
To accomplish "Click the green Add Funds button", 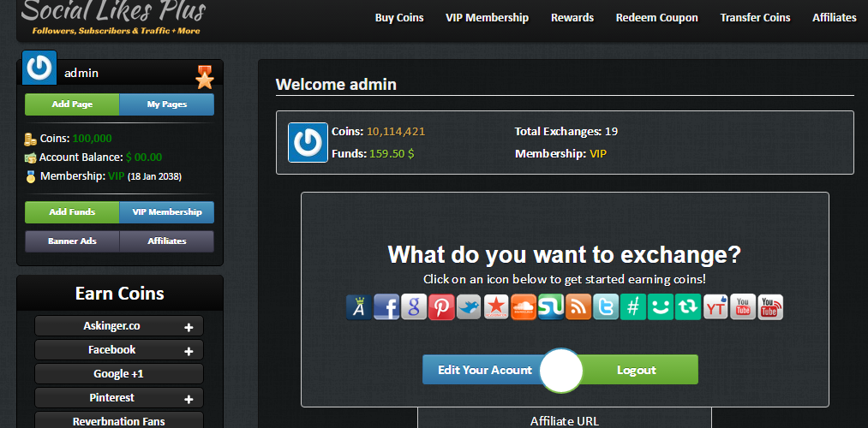I will tap(72, 212).
